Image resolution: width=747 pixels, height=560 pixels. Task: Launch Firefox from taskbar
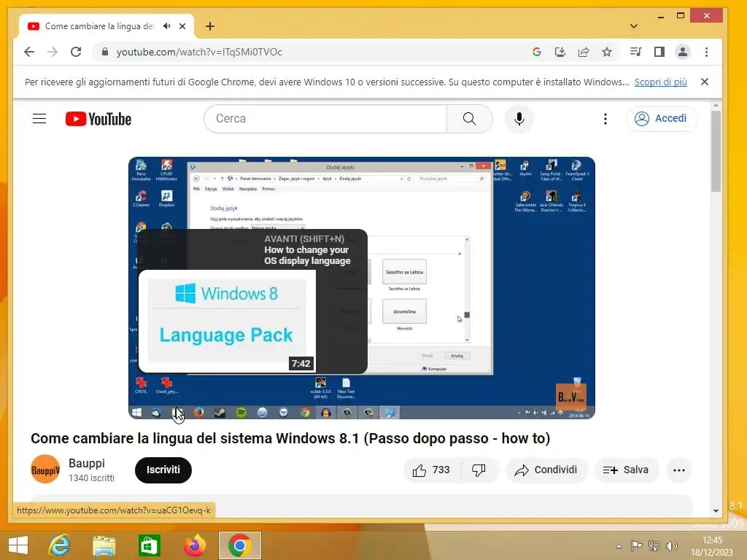point(194,545)
